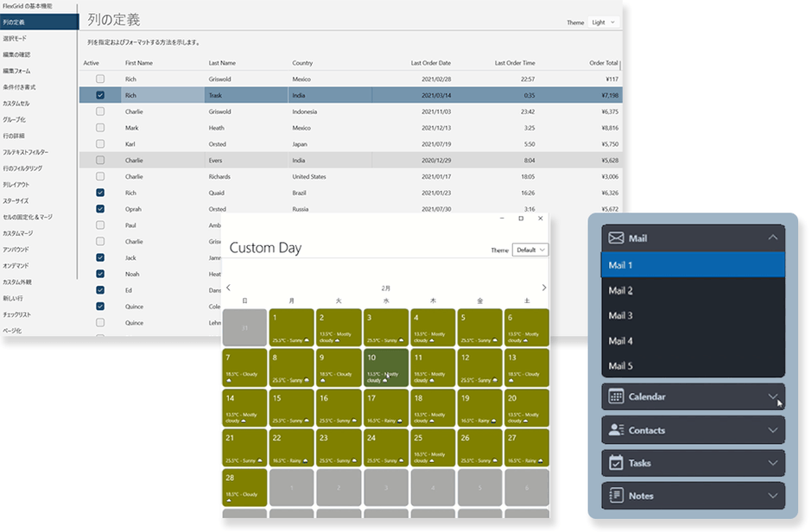The height and width of the screenshot is (532, 812).
Task: Click the Calendar grid icon
Action: tap(616, 396)
